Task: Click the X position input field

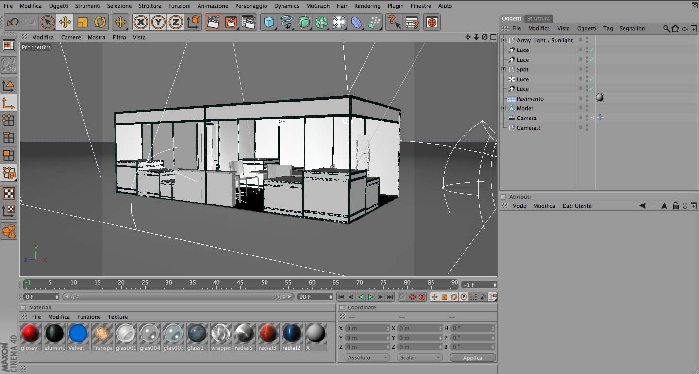Action: (367, 328)
